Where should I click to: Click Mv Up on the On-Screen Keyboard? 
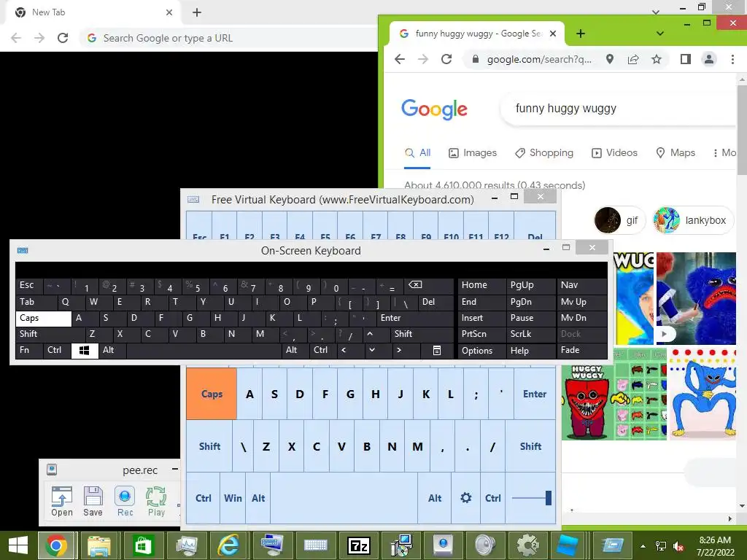(x=581, y=302)
